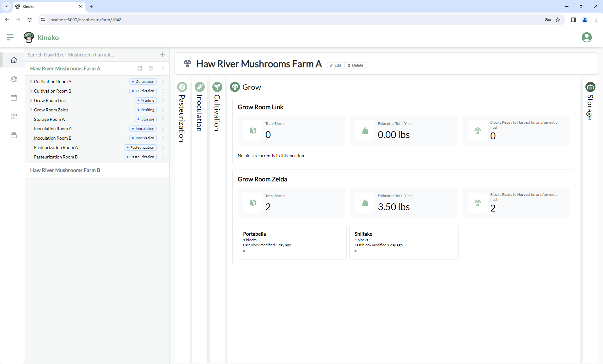Image resolution: width=603 pixels, height=364 pixels.
Task: Click expand all tree icon
Action: tap(140, 68)
